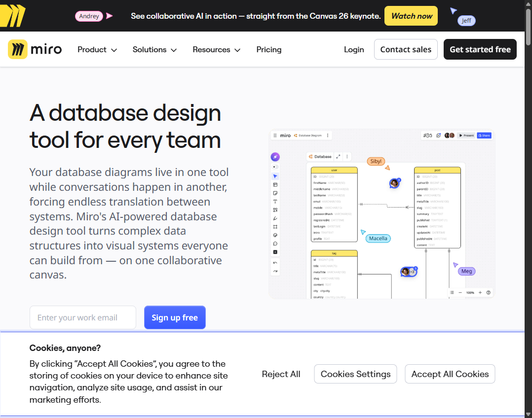
Task: Click the Login link
Action: pos(354,49)
